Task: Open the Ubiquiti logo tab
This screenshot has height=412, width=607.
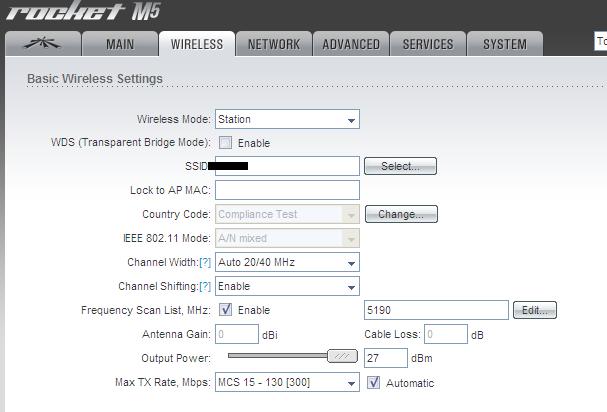Action: [43, 44]
